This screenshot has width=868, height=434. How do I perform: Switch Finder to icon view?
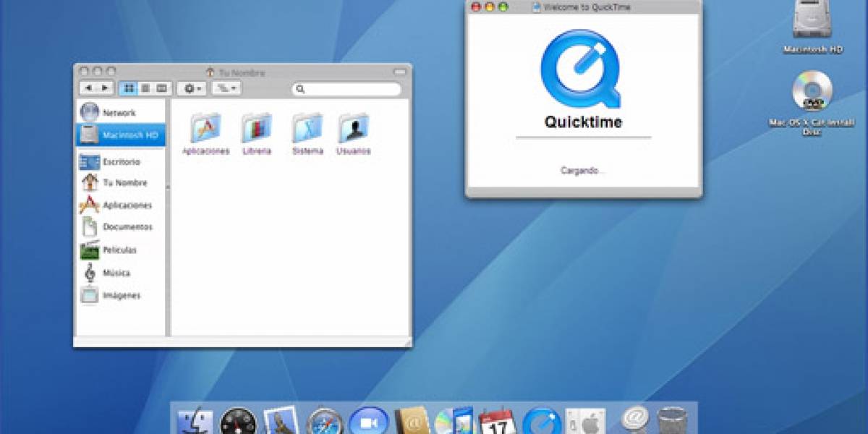(128, 88)
